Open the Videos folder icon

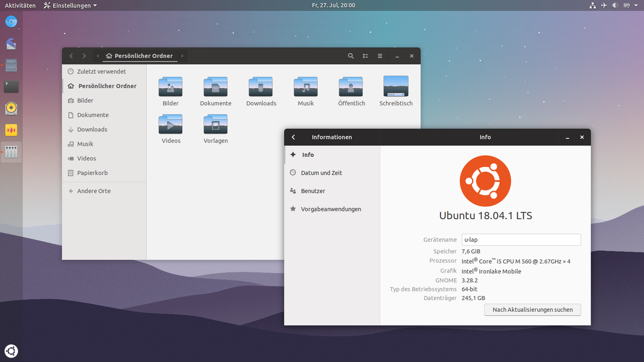(x=171, y=124)
